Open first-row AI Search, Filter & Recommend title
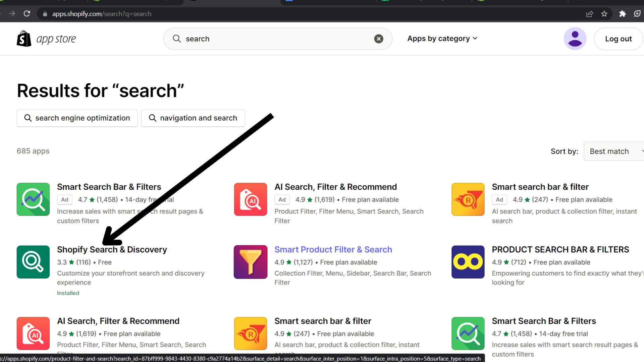Viewport: 644px width, 362px height. [x=335, y=187]
